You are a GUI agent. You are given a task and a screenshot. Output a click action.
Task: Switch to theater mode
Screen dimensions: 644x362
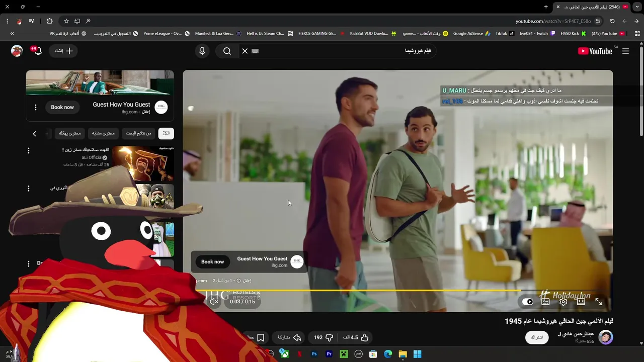point(581,302)
